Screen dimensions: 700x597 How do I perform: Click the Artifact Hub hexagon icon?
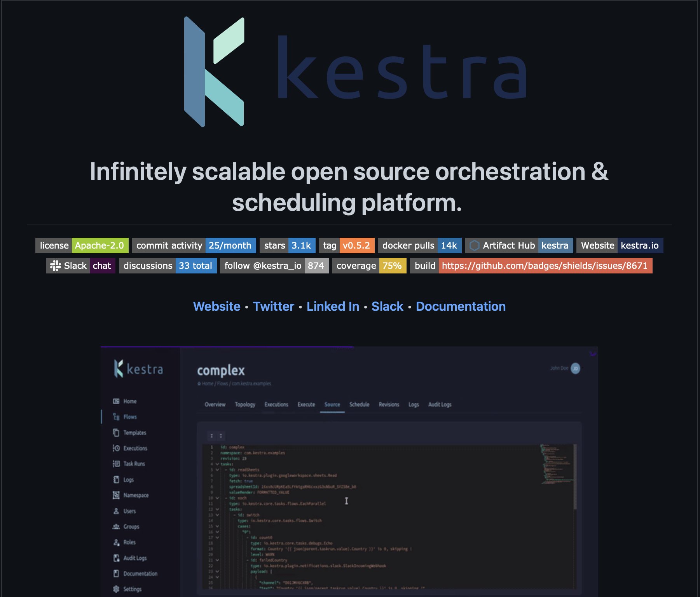coord(474,245)
